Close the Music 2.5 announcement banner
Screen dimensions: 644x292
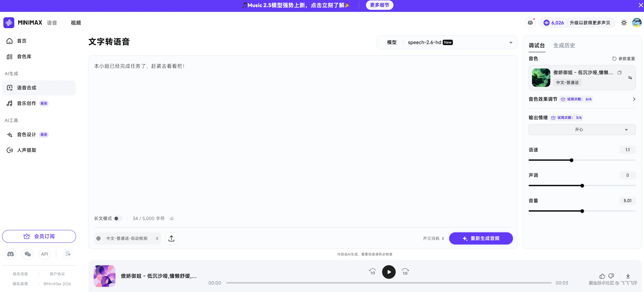tap(640, 5)
